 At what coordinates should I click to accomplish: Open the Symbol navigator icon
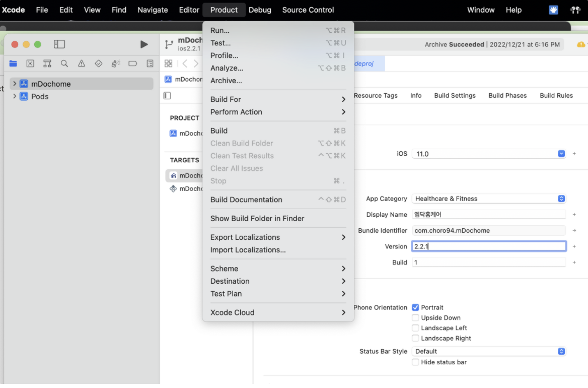(47, 63)
